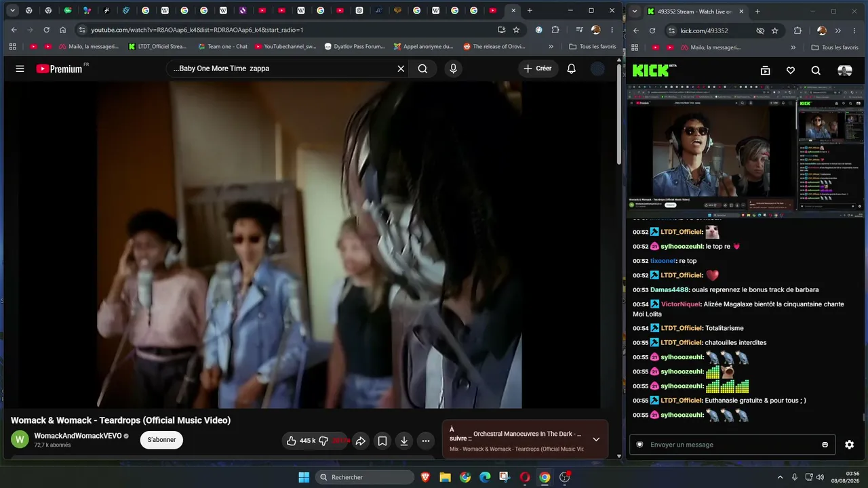The width and height of the screenshot is (868, 488).
Task: Show hidden toolbar items in Kick window
Action: click(x=837, y=30)
